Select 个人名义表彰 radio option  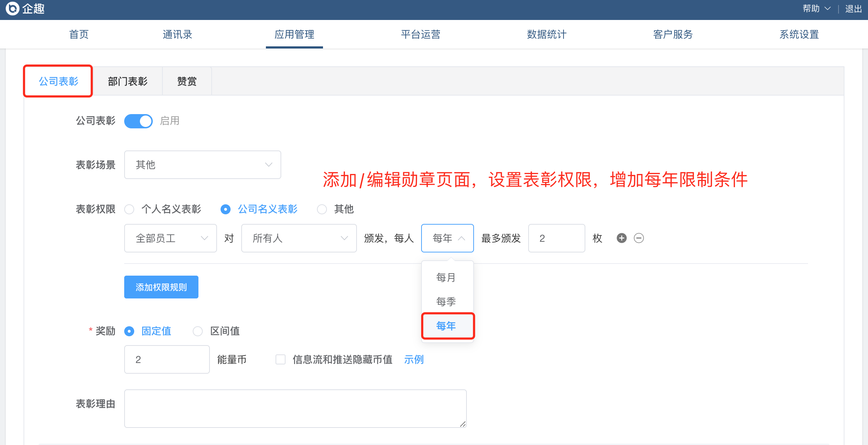click(x=129, y=209)
